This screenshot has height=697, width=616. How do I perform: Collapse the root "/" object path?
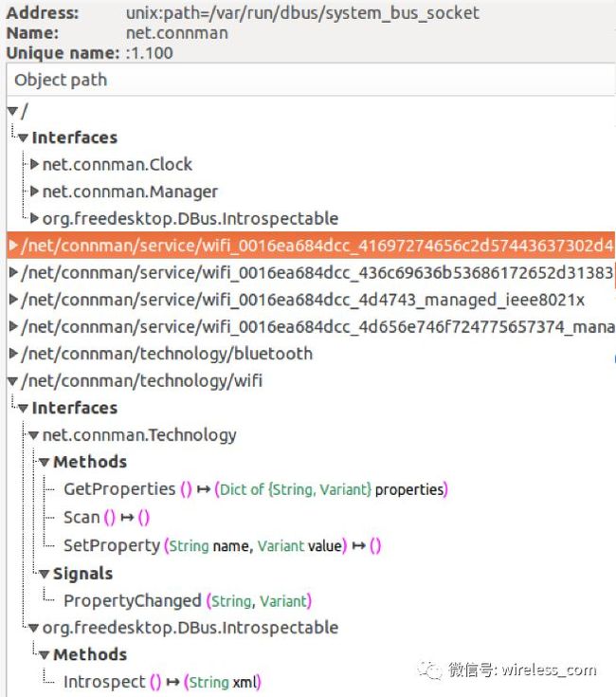(13, 111)
